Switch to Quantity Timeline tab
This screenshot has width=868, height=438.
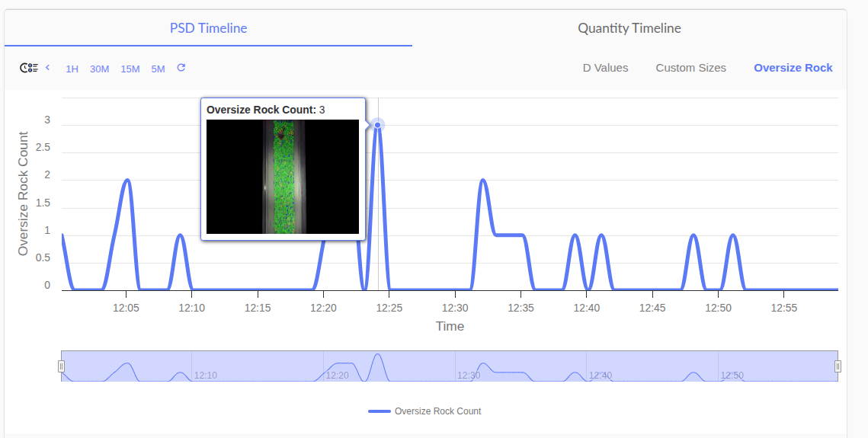[x=629, y=28]
